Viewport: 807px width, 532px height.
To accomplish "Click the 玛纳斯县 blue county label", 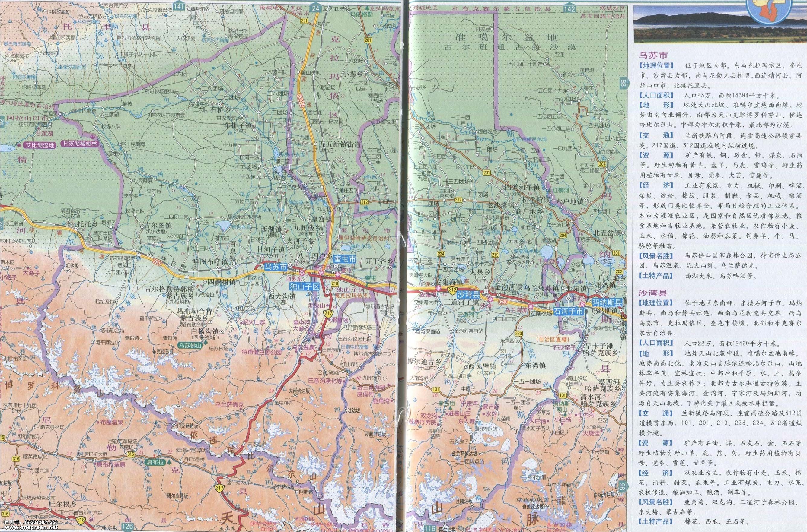I will coord(608,302).
